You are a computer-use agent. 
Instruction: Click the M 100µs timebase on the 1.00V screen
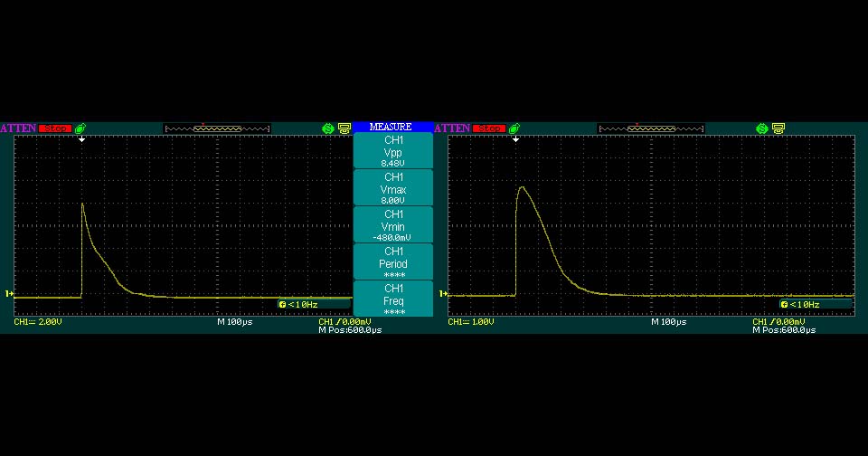[669, 322]
